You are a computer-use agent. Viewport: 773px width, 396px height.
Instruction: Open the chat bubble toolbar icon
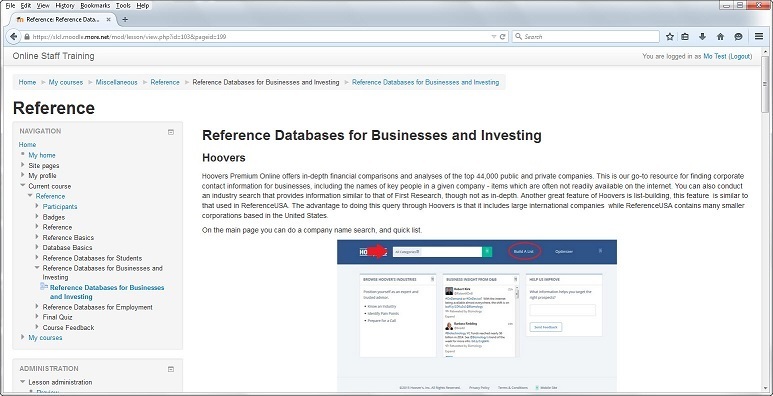pos(738,36)
